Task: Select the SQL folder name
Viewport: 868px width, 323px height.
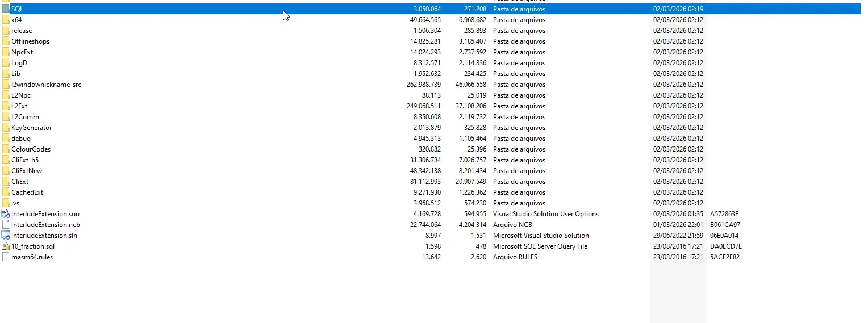Action: pyautogui.click(x=17, y=9)
